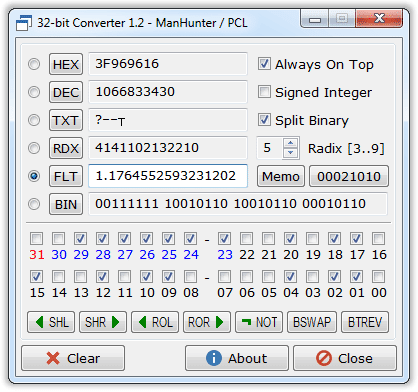418x392 pixels.
Task: Focus the TXT value field
Action: point(168,120)
